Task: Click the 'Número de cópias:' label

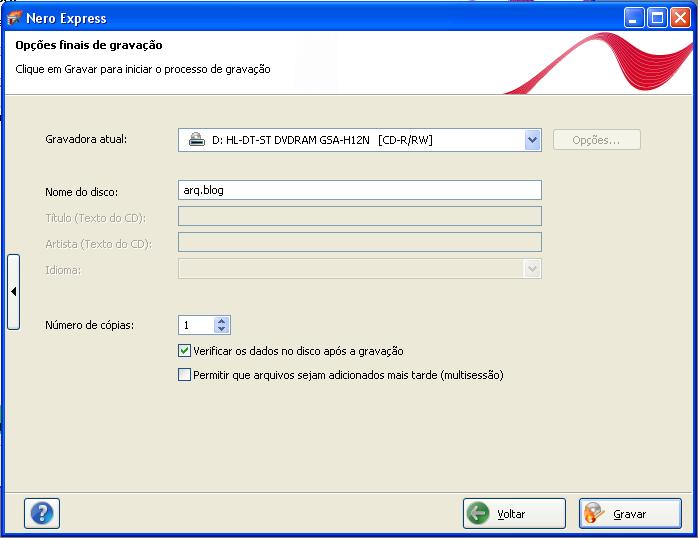Action: tap(89, 325)
